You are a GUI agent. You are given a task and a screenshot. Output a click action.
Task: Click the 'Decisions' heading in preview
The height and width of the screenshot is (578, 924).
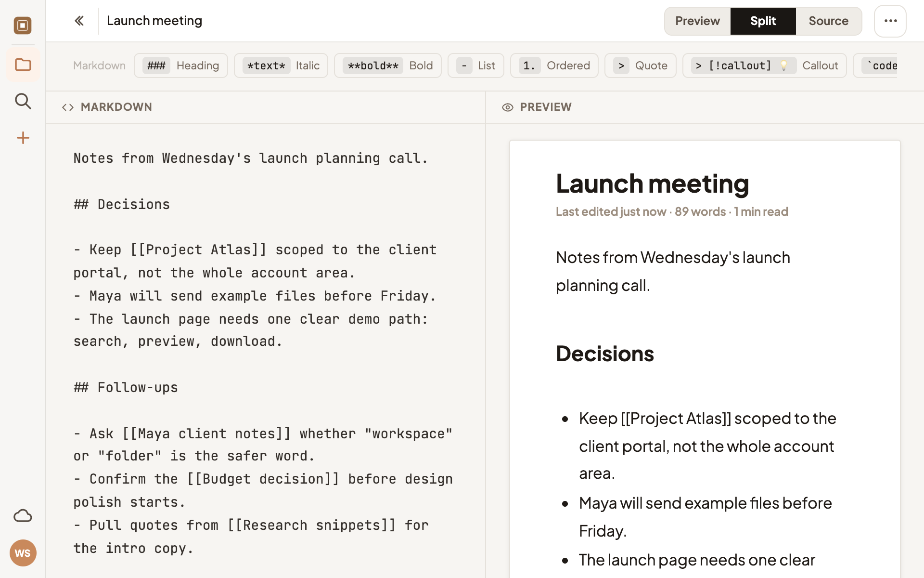click(605, 354)
